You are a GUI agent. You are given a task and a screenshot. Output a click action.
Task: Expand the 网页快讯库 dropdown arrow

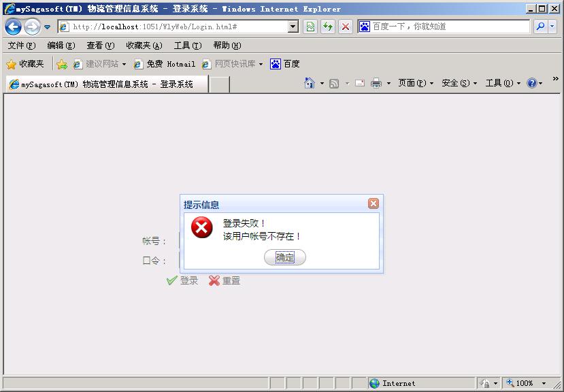[x=261, y=65]
